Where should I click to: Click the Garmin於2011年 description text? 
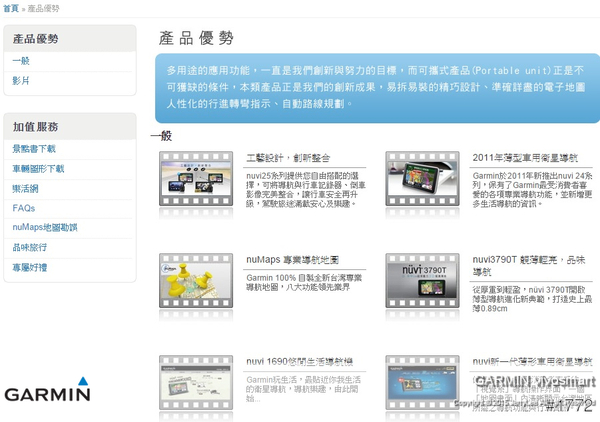click(x=532, y=189)
